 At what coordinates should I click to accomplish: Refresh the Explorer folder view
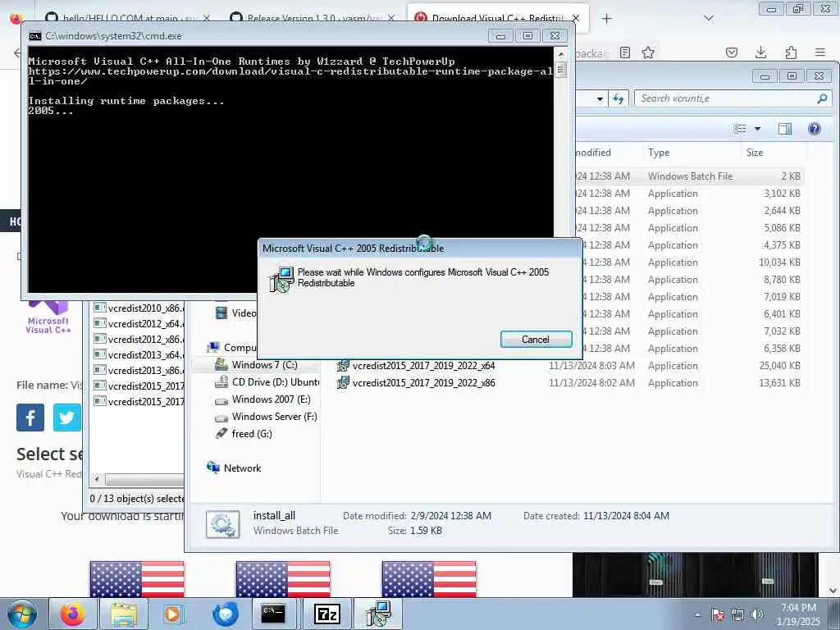pyautogui.click(x=619, y=98)
